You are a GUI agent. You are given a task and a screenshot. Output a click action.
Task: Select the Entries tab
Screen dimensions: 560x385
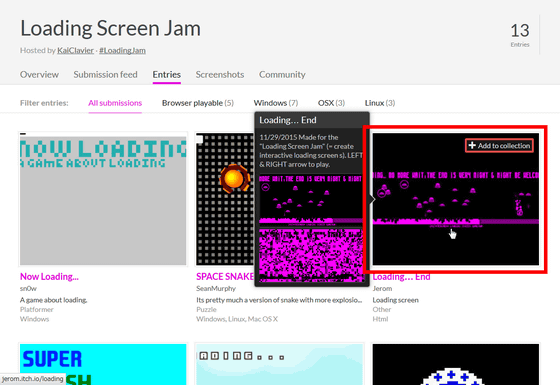[x=166, y=74]
